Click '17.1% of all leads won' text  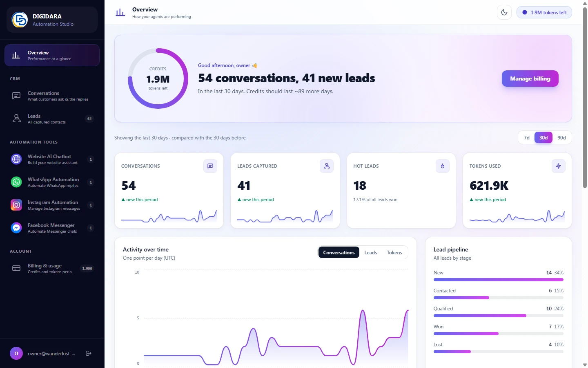click(375, 200)
